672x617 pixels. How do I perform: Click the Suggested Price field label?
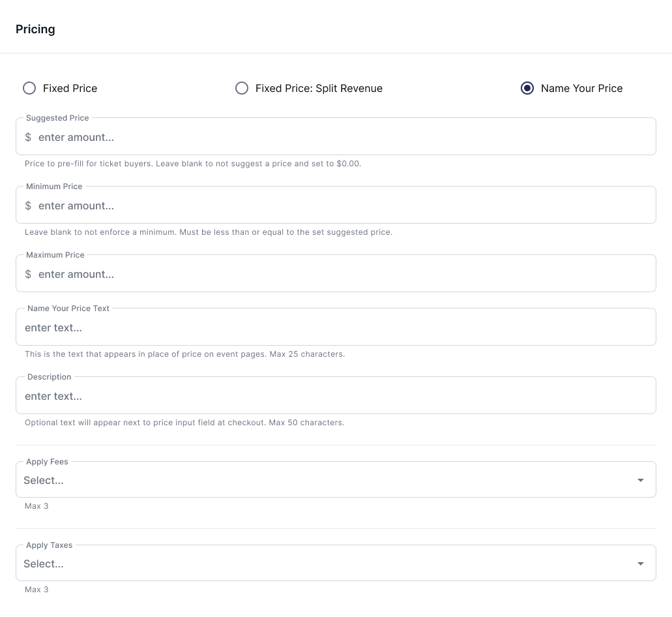click(x=57, y=118)
